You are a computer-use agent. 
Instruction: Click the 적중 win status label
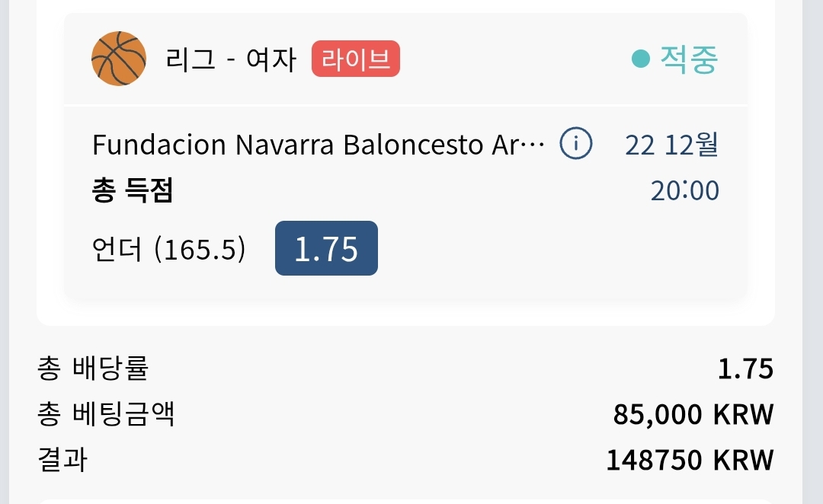click(x=689, y=59)
